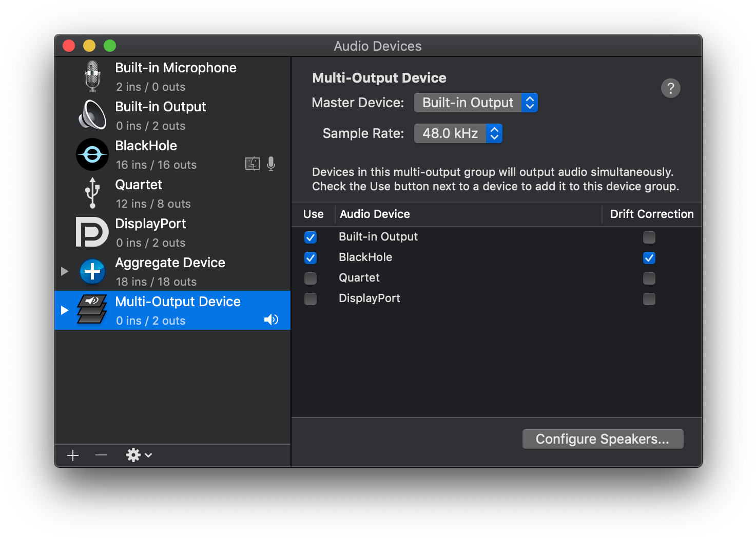The image size is (756, 538).
Task: Click the Aggregate Device plus icon
Action: (x=92, y=271)
